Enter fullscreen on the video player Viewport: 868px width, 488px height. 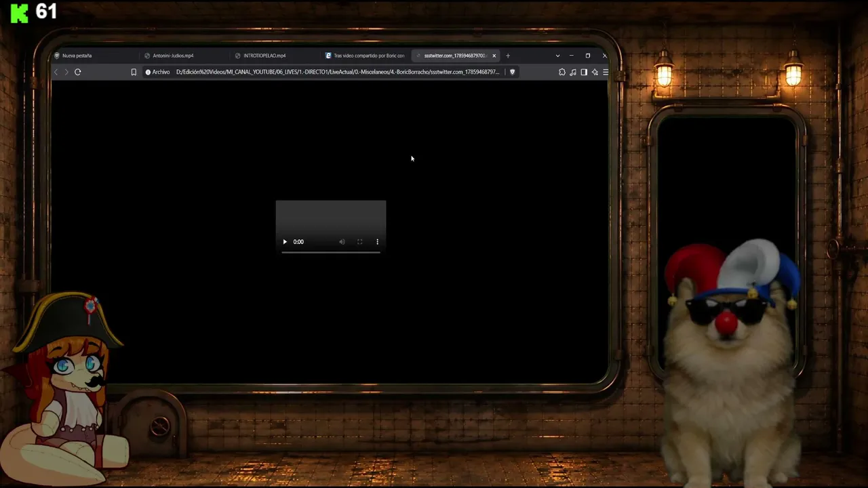tap(359, 242)
